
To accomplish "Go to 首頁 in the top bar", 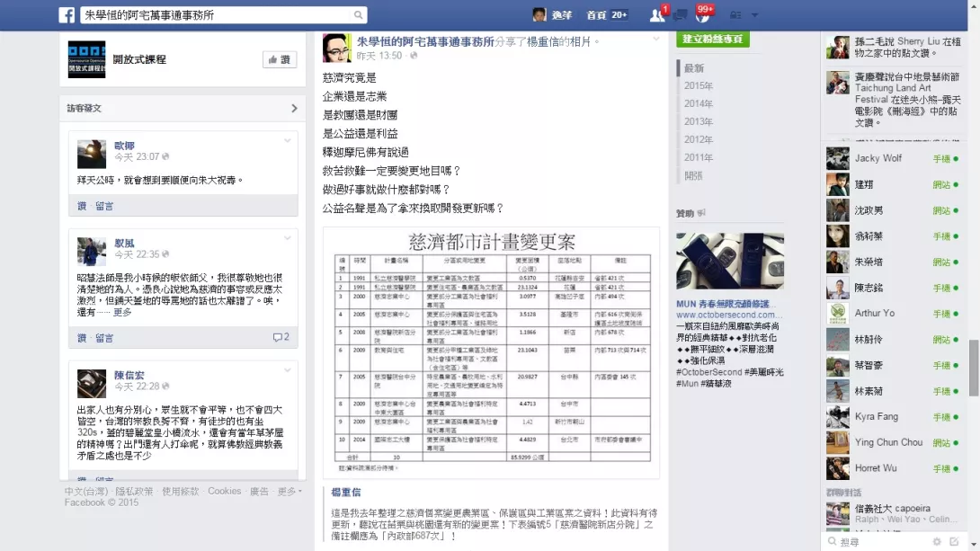I will coord(596,15).
